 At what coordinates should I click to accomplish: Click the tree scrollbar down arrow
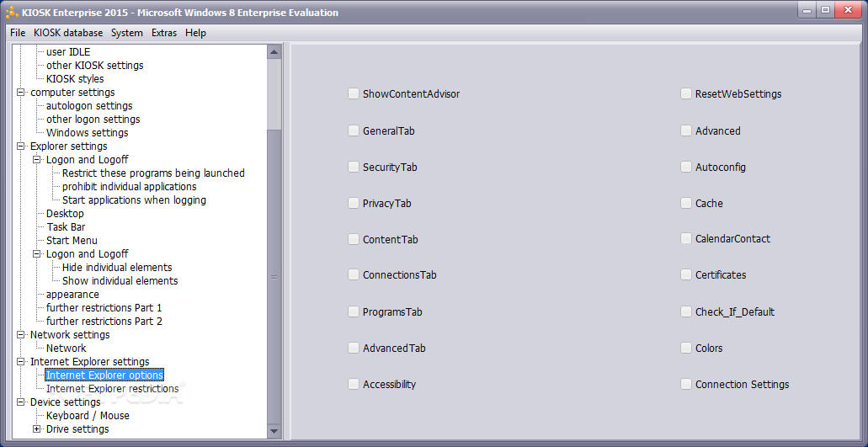274,430
